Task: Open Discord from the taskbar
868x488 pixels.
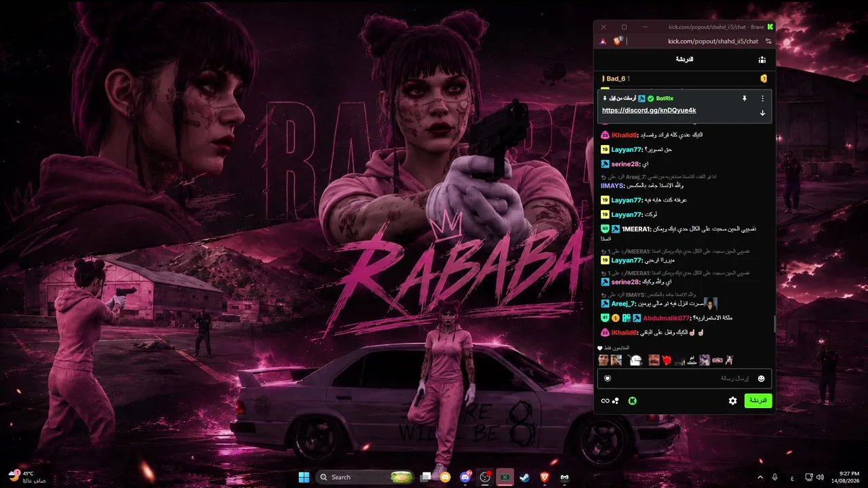Action: pos(465,477)
